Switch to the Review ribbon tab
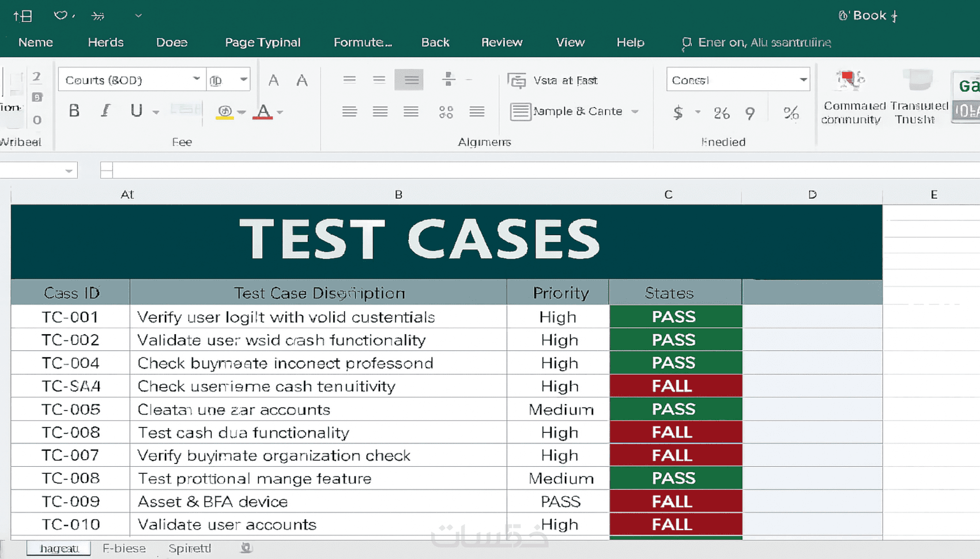980x559 pixels. click(502, 42)
